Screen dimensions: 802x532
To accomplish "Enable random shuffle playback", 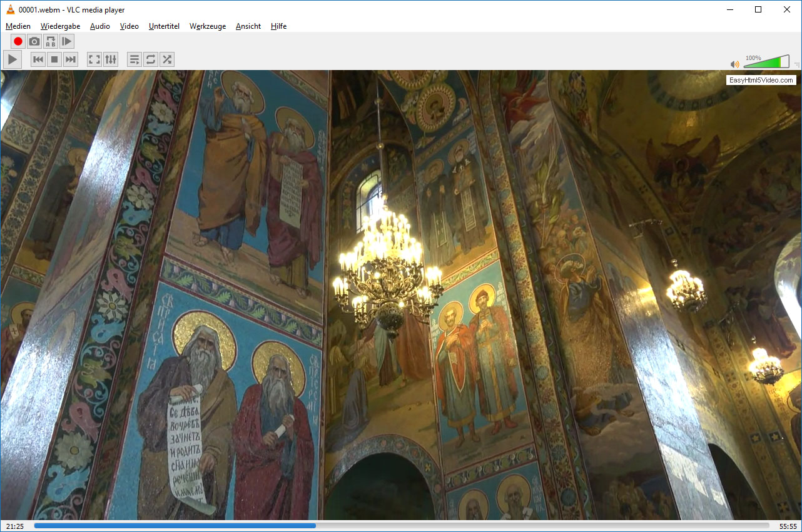I will pyautogui.click(x=166, y=59).
